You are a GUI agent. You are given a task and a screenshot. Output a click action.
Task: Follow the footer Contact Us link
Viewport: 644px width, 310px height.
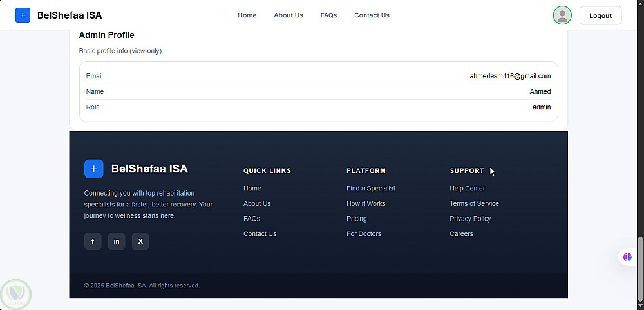260,233
